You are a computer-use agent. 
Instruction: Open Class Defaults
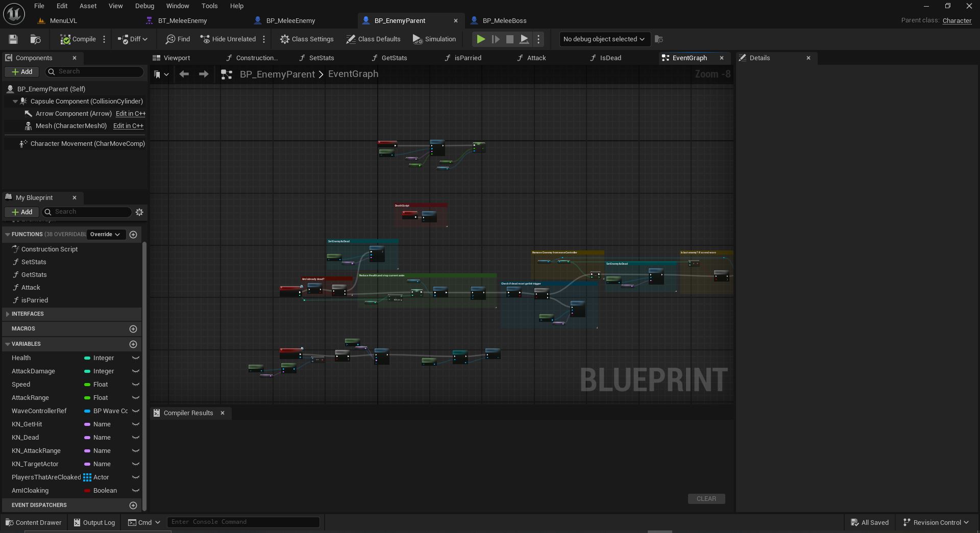click(373, 39)
